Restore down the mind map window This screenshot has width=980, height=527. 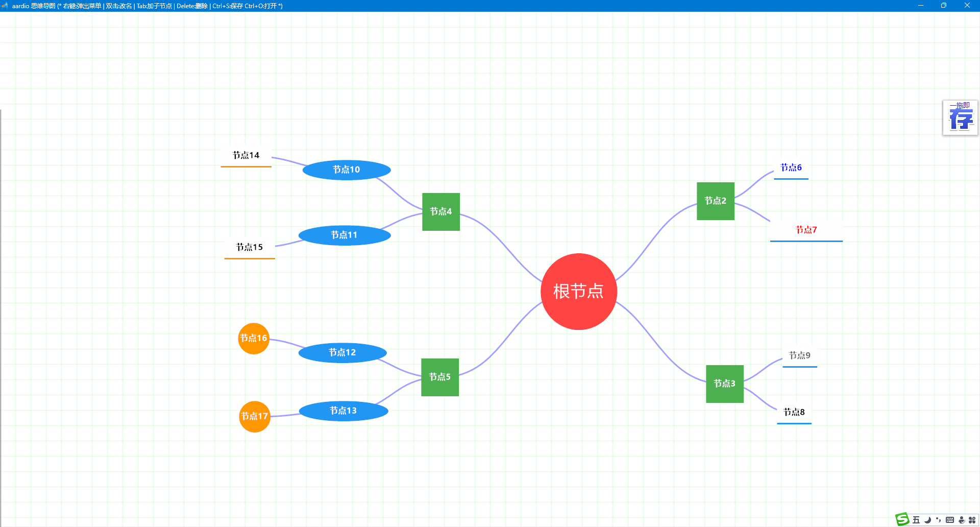(x=944, y=6)
